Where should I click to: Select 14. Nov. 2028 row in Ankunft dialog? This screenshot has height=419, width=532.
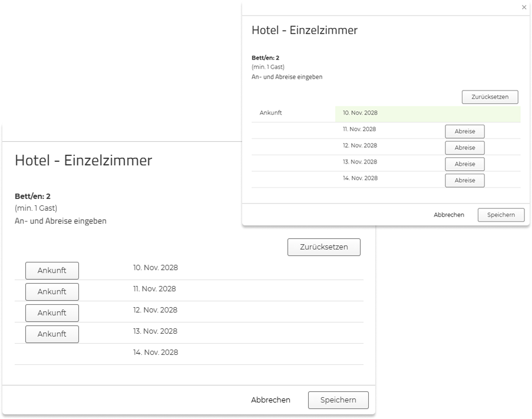(156, 353)
